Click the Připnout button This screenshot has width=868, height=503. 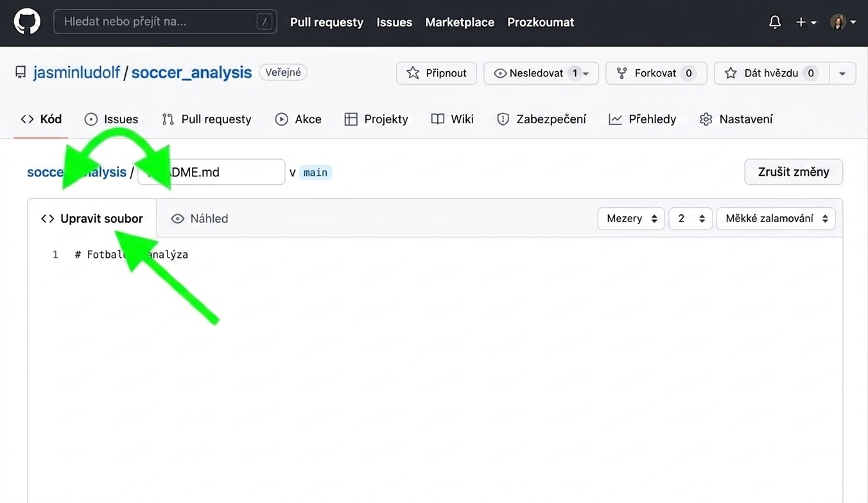click(437, 73)
